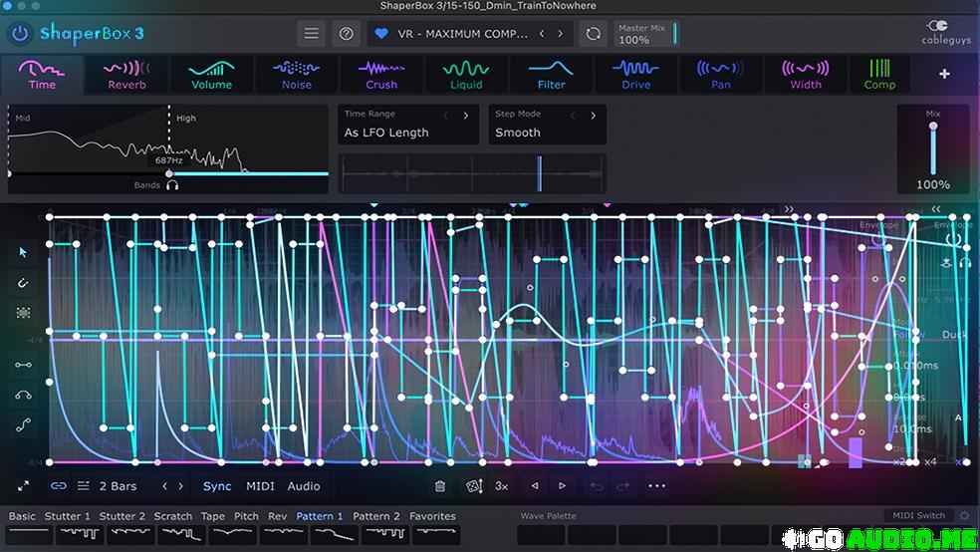Shift wave right with triangle
Screen dimensions: 980x552
[x=562, y=485]
